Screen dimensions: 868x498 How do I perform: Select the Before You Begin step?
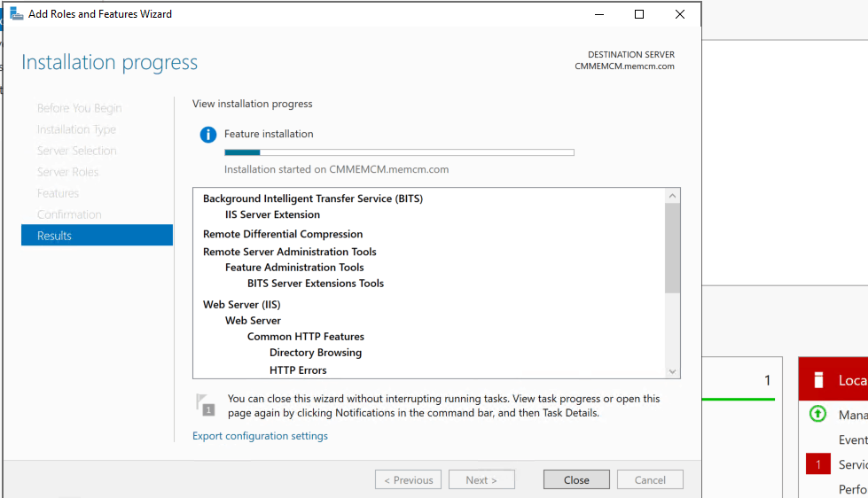79,108
